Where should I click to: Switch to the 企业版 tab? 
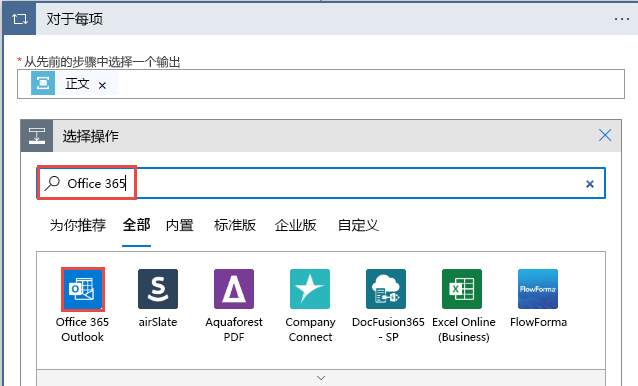click(295, 225)
